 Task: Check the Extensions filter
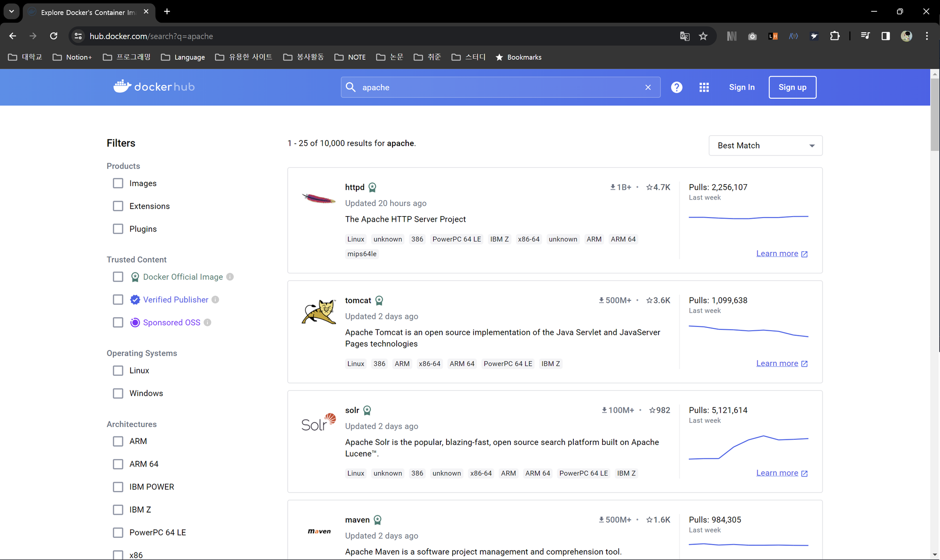pyautogui.click(x=118, y=206)
